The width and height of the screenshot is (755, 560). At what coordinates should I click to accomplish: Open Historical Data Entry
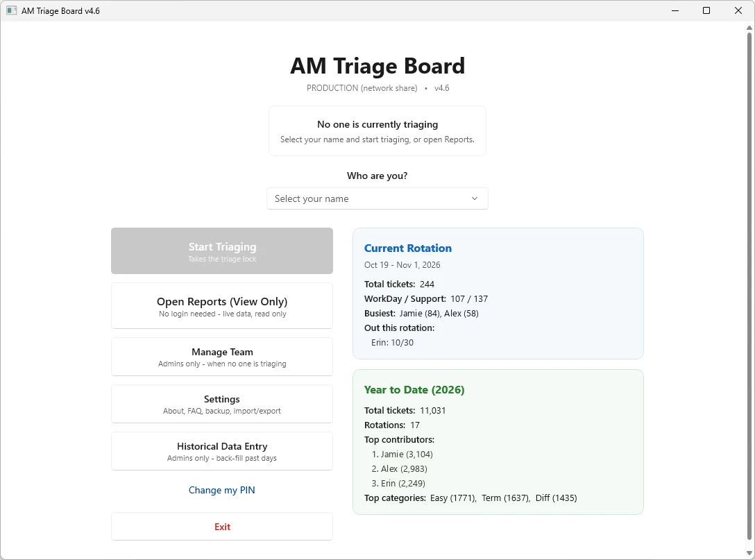click(222, 451)
